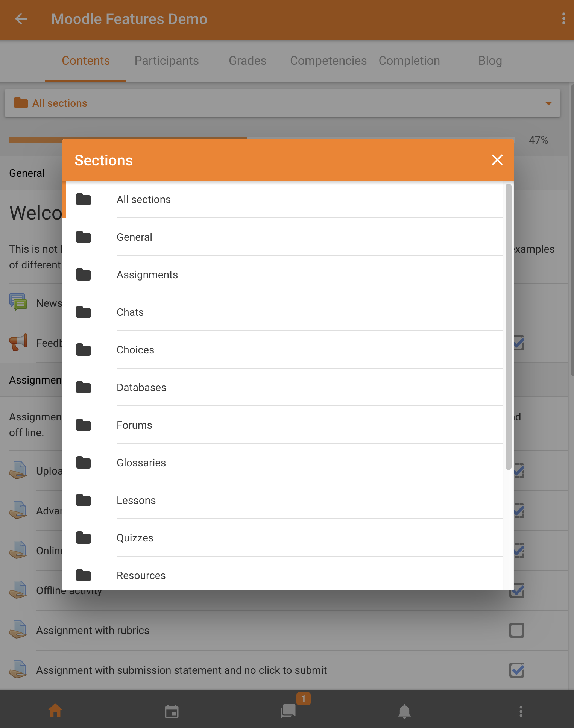This screenshot has width=574, height=728.
Task: Click the Moodle Features Demo title
Action: pyautogui.click(x=129, y=19)
